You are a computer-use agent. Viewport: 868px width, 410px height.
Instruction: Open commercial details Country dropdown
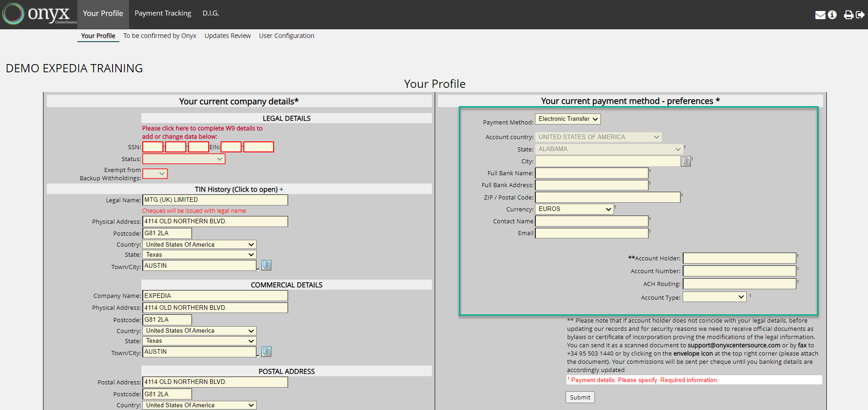199,330
